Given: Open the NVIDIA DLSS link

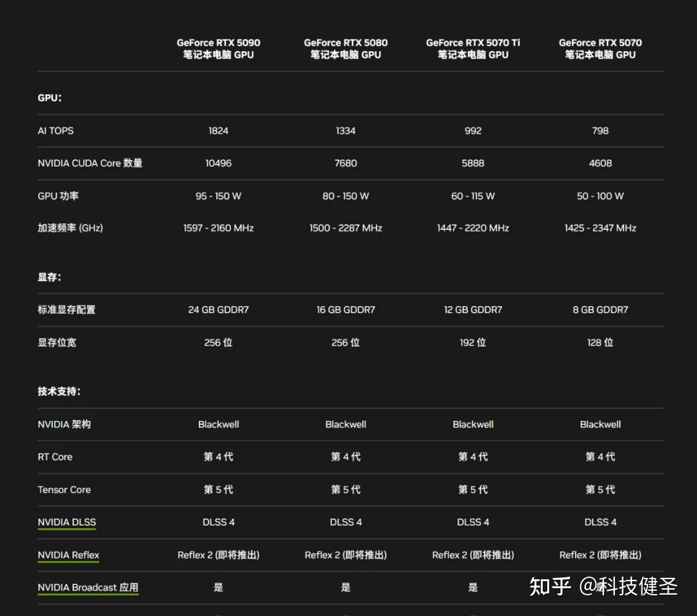Looking at the screenshot, I should [x=66, y=522].
